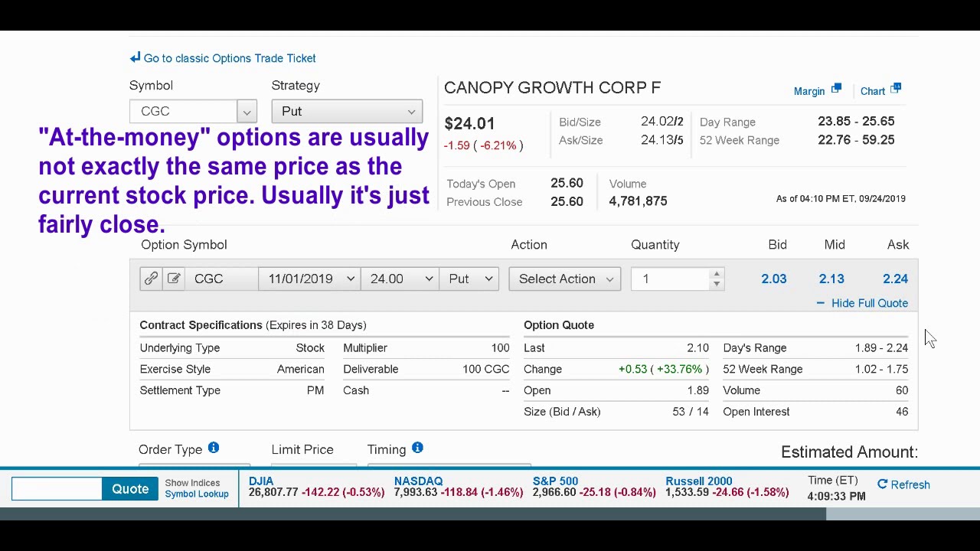Click the Volume value 4,781,875

tap(638, 201)
